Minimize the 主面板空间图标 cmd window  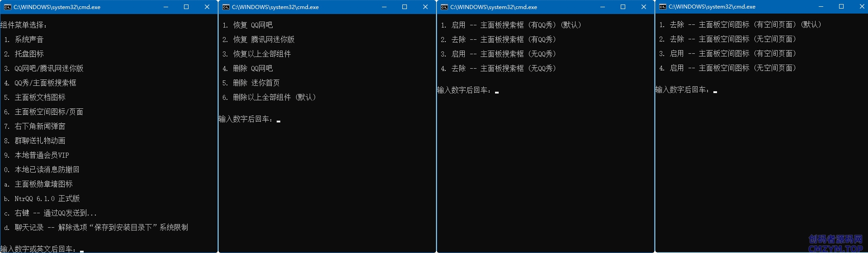point(821,7)
